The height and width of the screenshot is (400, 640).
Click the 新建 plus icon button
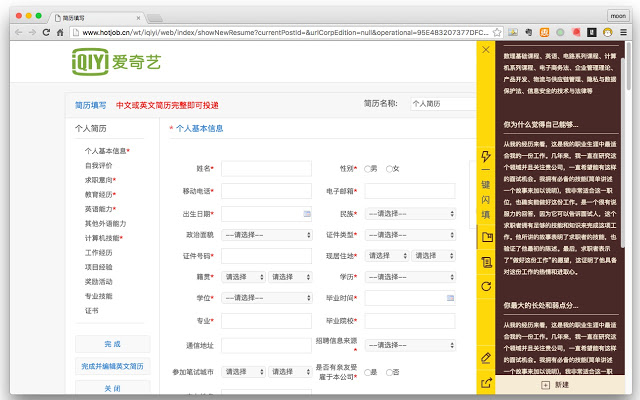click(x=545, y=385)
